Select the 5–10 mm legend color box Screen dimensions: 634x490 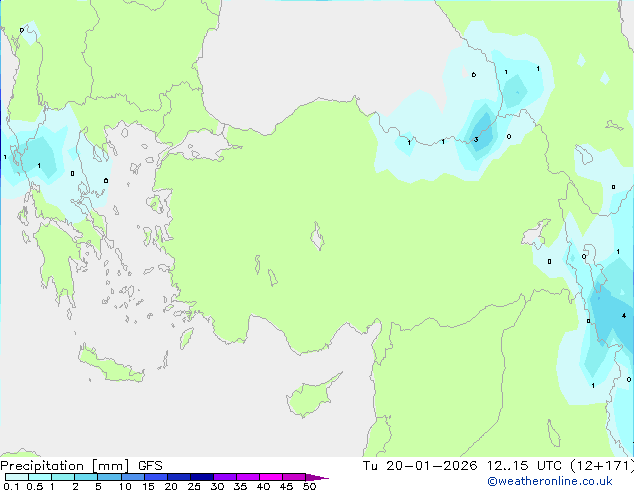point(109,477)
